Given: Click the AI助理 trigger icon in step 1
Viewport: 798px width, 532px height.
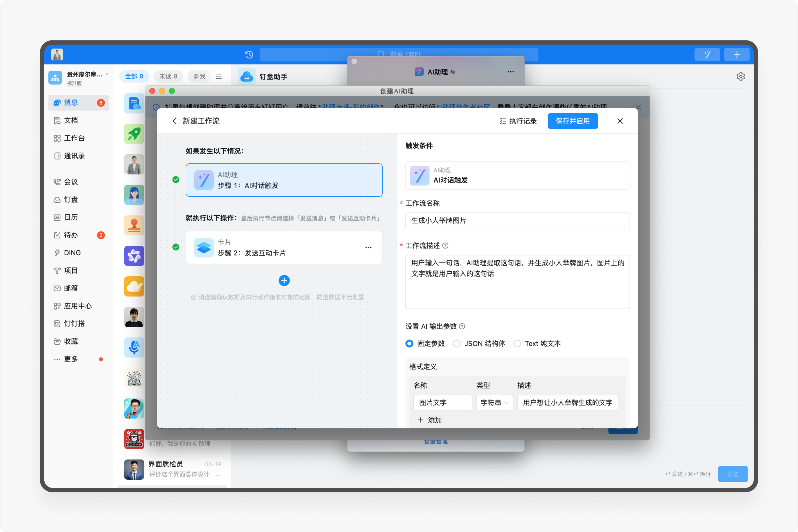Looking at the screenshot, I should 204,180.
